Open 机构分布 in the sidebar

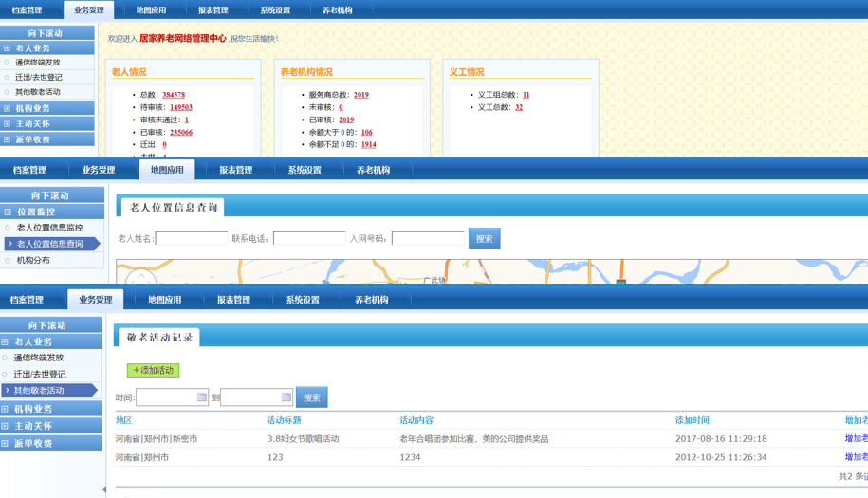(33, 260)
